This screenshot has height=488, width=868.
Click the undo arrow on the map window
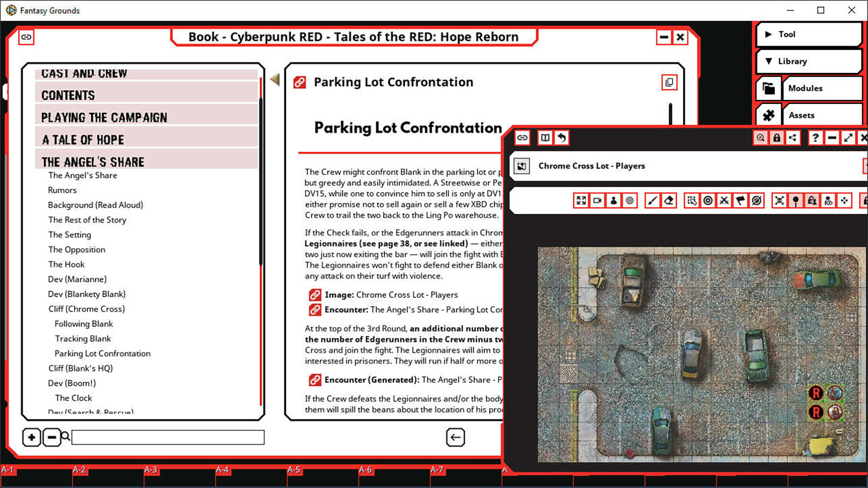coord(561,138)
